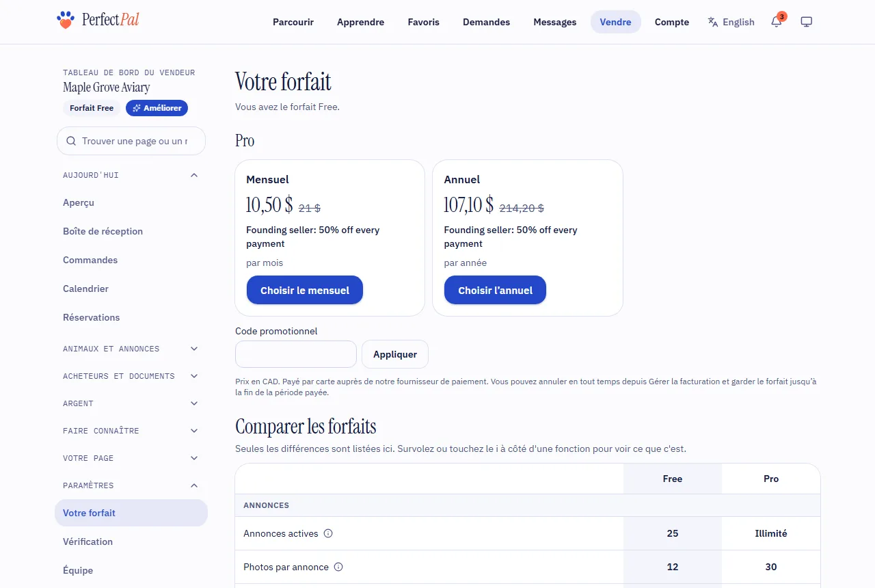This screenshot has height=588, width=875.
Task: Click the Appliquer promo button
Action: click(x=395, y=354)
